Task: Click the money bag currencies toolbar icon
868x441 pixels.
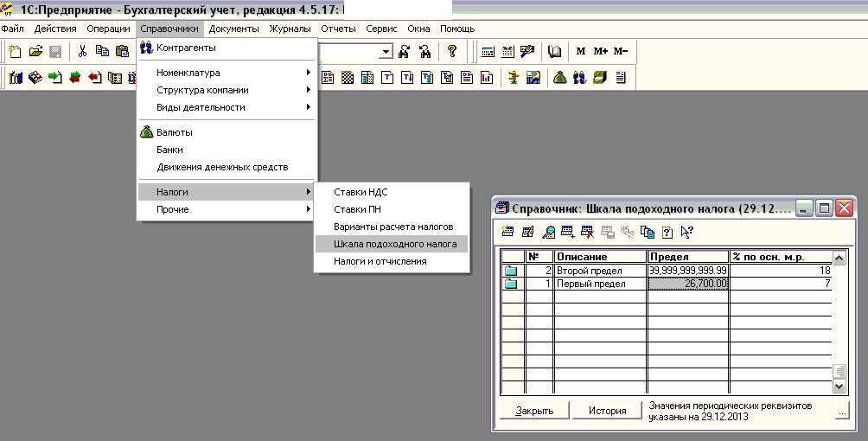Action: click(559, 78)
